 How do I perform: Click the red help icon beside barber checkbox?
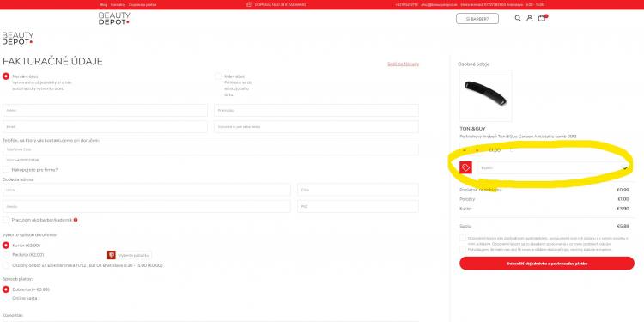(x=76, y=220)
